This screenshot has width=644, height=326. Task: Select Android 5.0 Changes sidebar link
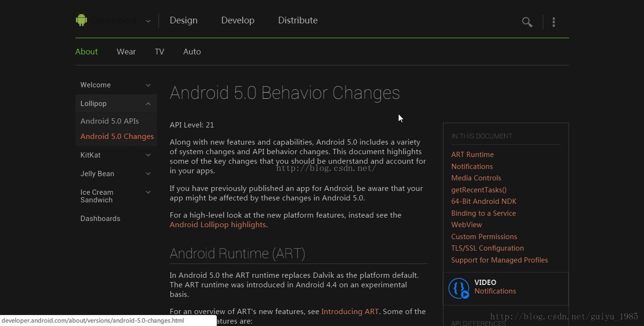click(x=117, y=137)
